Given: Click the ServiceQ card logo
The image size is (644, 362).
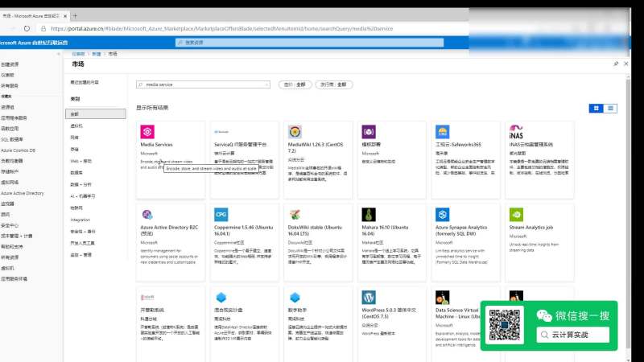Looking at the screenshot, I should (221, 132).
